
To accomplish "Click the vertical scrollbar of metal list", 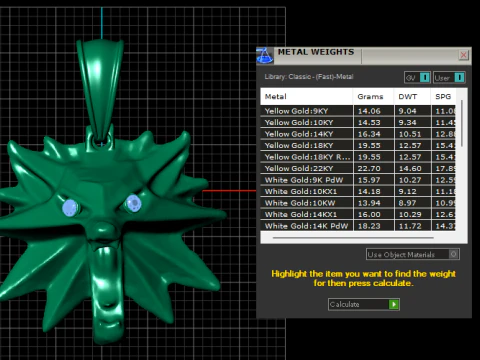I will pos(462,123).
